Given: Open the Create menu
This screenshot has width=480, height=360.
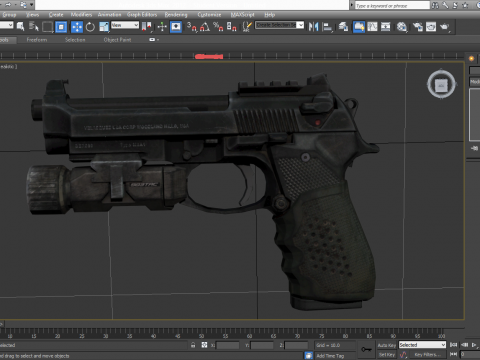Looking at the screenshot, I should (x=56, y=15).
